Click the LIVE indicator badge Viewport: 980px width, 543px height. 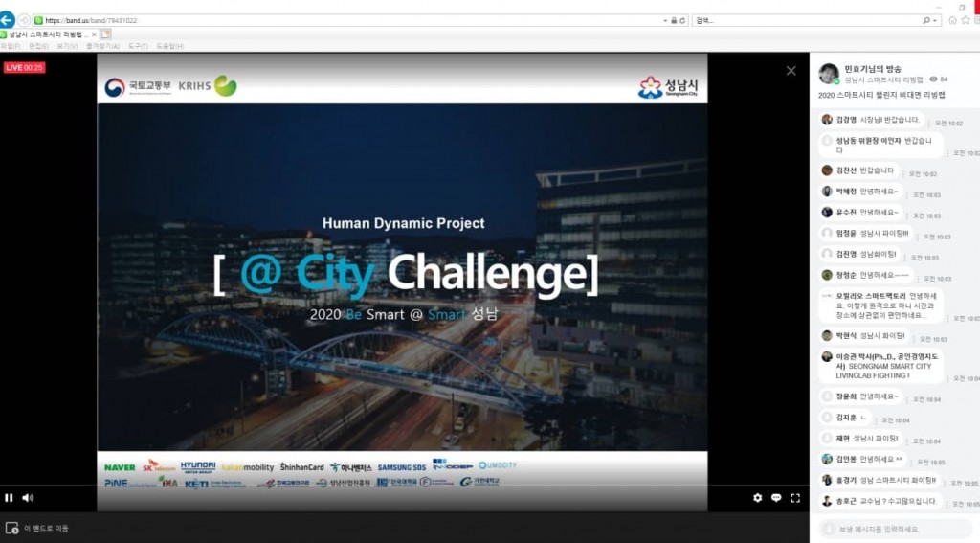[24, 67]
